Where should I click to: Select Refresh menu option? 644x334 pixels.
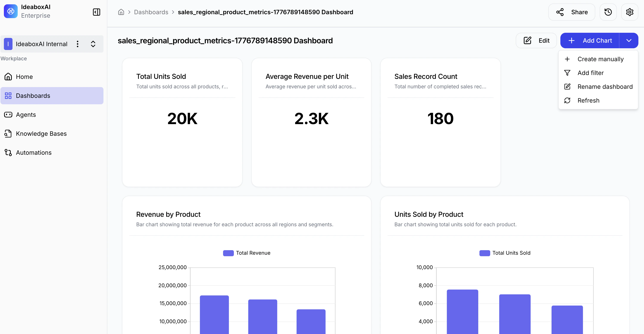598,100
